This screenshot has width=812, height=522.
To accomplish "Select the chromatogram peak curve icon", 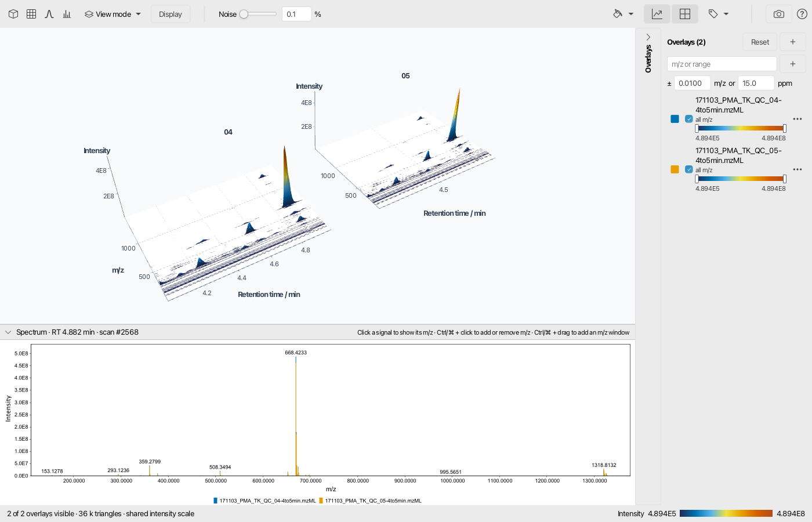I will tap(49, 14).
